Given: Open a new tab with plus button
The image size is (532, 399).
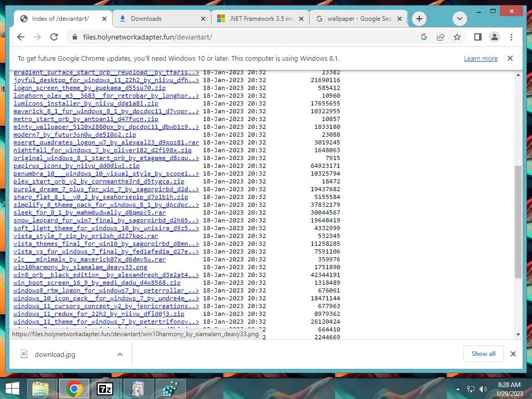Looking at the screenshot, I should [419, 19].
